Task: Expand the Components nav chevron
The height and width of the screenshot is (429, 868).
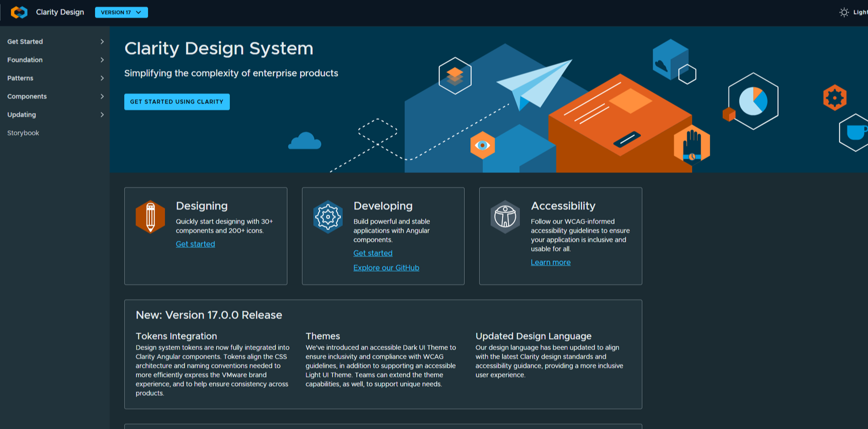Action: pyautogui.click(x=102, y=96)
